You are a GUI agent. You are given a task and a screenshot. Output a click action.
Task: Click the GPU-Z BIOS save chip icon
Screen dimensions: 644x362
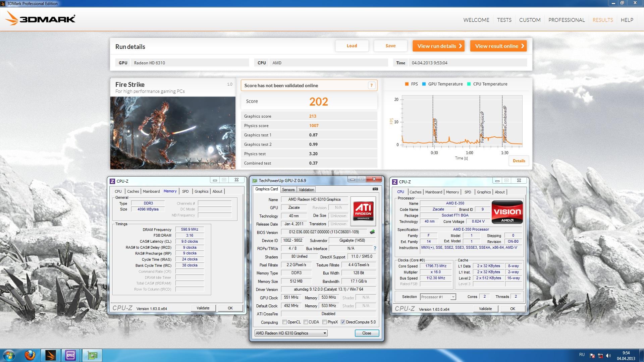[372, 232]
